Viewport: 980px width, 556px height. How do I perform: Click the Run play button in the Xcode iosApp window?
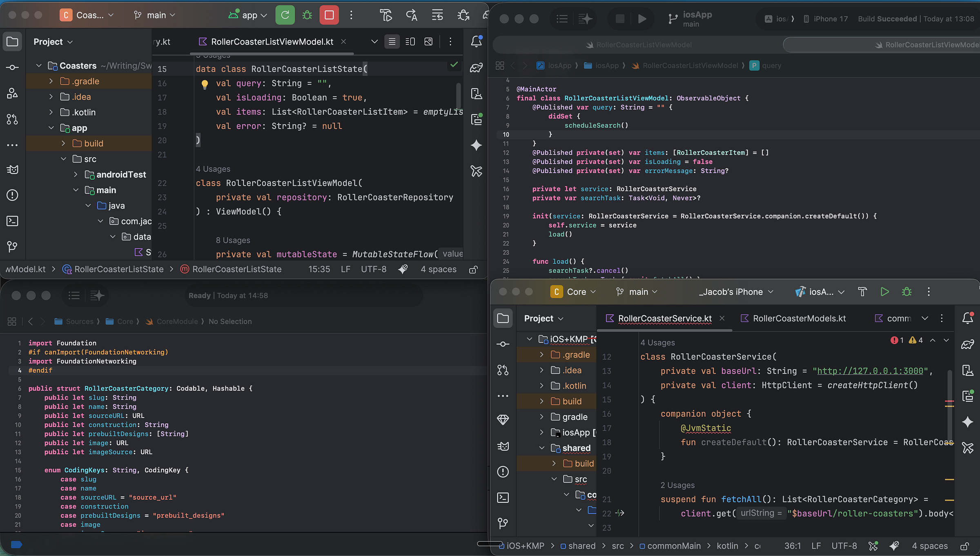(642, 19)
